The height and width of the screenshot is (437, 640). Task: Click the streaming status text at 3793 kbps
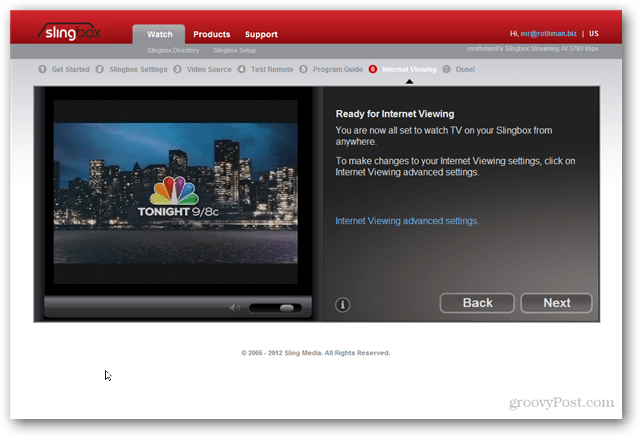click(x=533, y=49)
